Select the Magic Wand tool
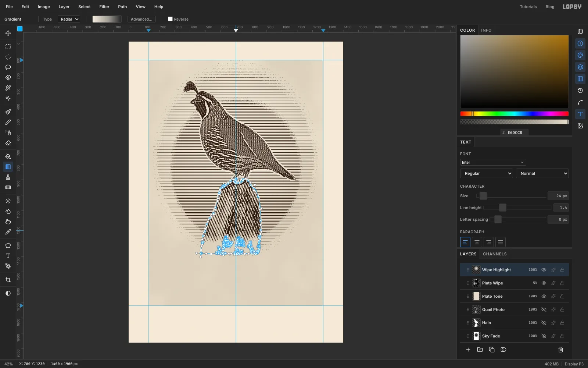Viewport: 588px width, 368px height. 8,88
